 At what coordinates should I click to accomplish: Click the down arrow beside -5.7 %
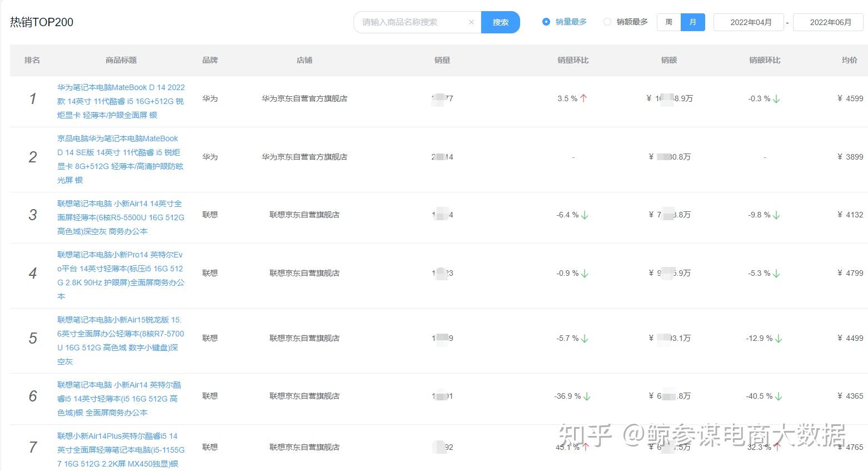(x=585, y=339)
